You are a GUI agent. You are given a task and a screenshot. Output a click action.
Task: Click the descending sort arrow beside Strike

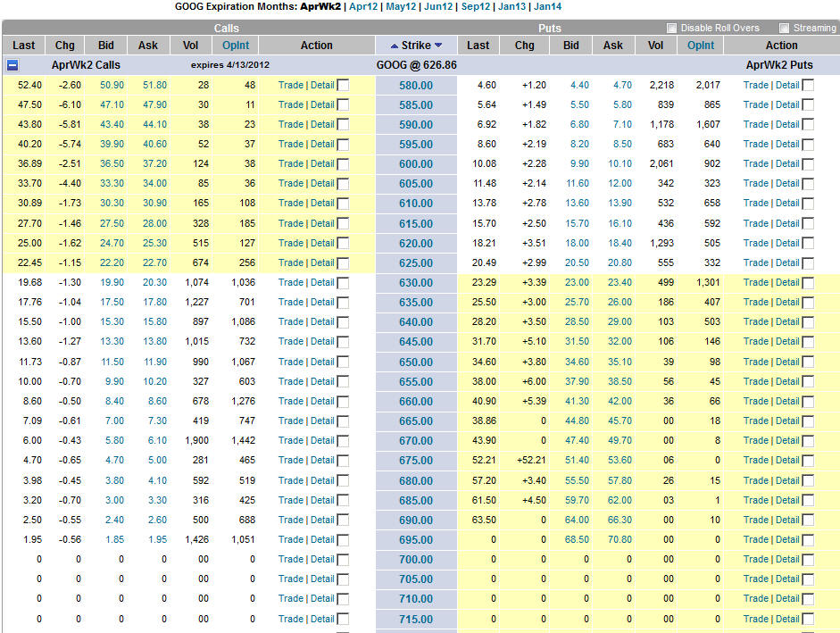pyautogui.click(x=438, y=46)
